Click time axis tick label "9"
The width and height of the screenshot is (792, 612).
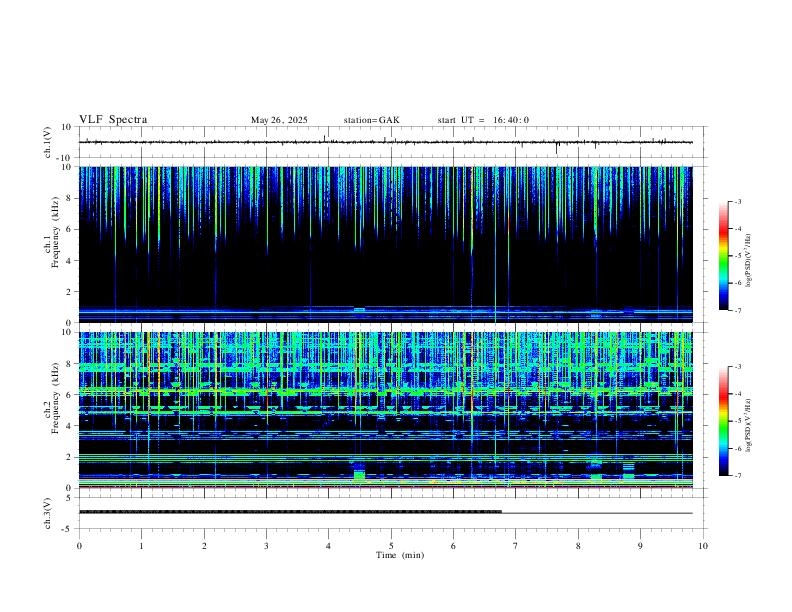pyautogui.click(x=640, y=546)
